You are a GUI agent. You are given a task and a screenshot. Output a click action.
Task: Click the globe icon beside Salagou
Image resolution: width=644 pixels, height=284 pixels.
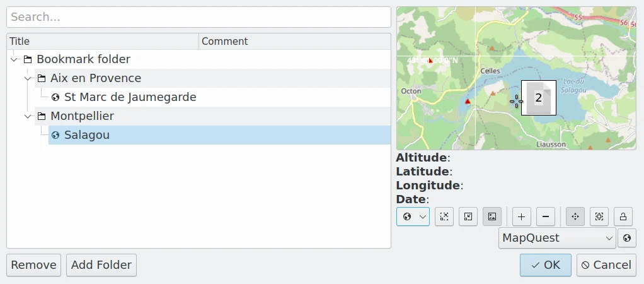pos(55,135)
